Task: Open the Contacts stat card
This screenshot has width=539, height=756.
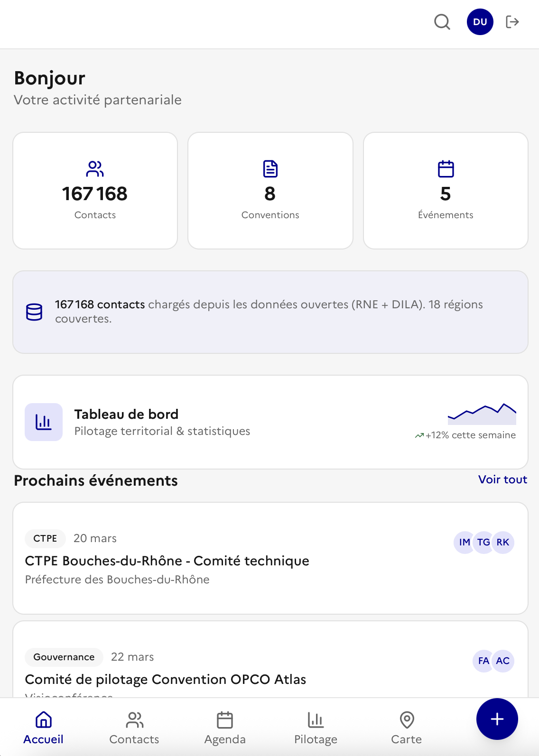Action: (x=95, y=191)
